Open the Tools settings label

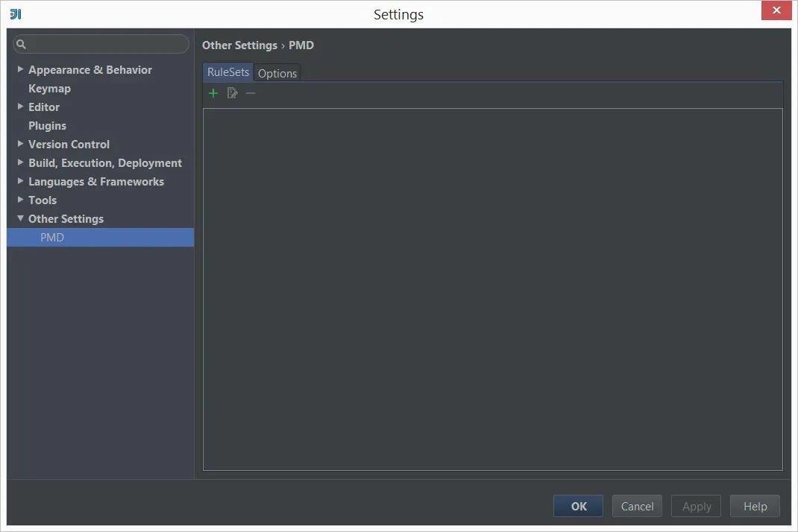pos(43,200)
